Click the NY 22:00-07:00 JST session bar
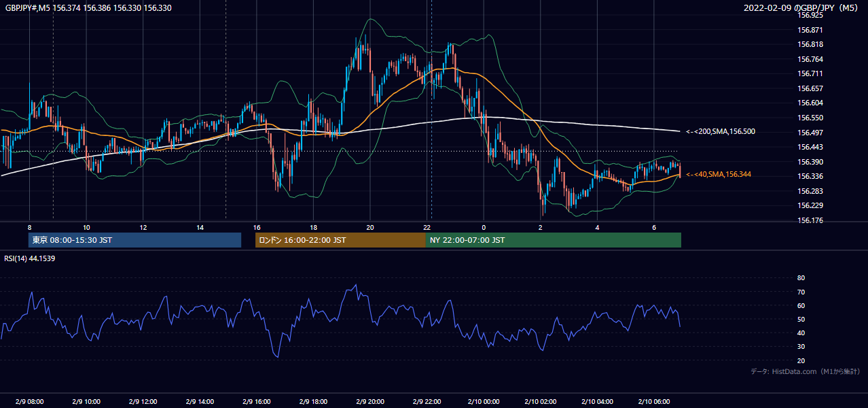The height and width of the screenshot is (408, 868). click(554, 240)
